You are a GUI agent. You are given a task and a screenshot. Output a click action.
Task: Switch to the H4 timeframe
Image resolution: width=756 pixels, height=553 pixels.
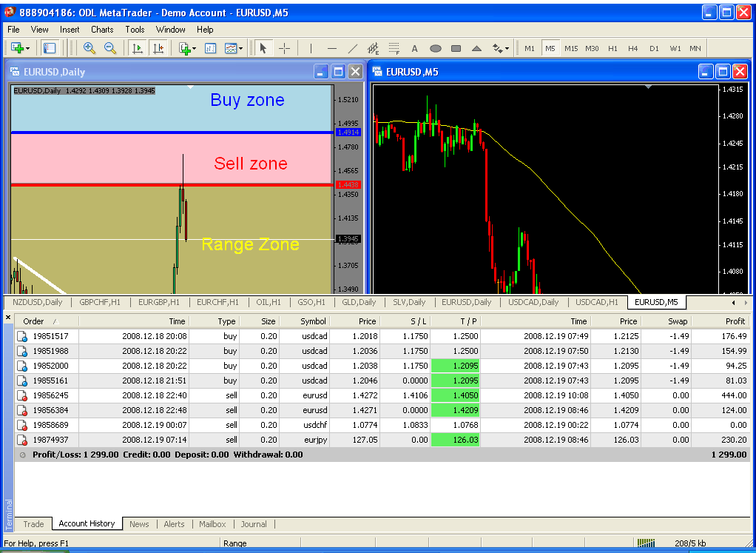tap(633, 48)
